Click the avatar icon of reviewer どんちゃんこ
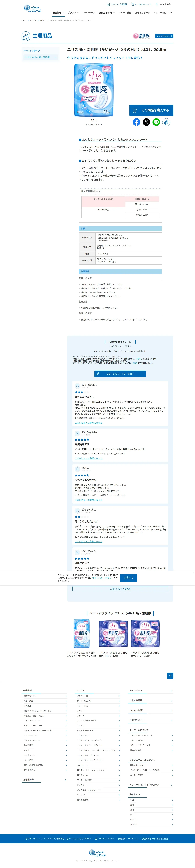 (77, 511)
